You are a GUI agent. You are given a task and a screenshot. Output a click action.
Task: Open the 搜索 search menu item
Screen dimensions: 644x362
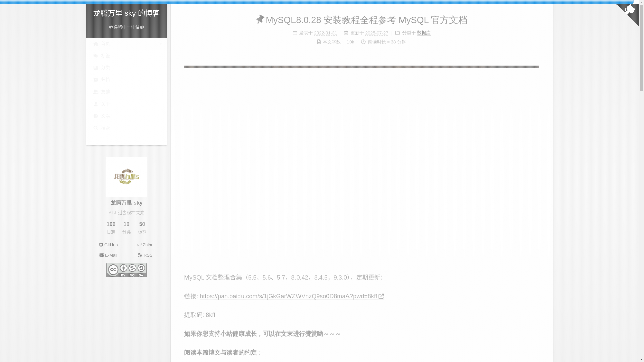[x=126, y=128]
